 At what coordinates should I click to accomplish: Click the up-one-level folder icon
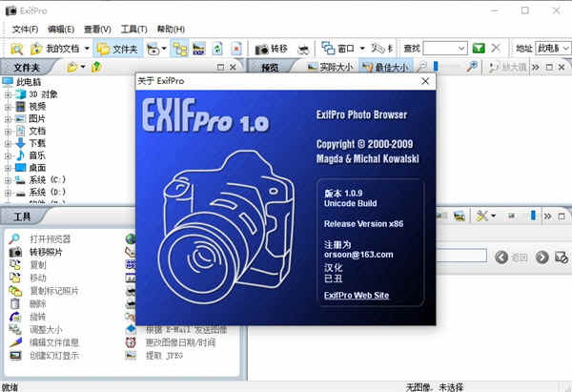tap(96, 67)
